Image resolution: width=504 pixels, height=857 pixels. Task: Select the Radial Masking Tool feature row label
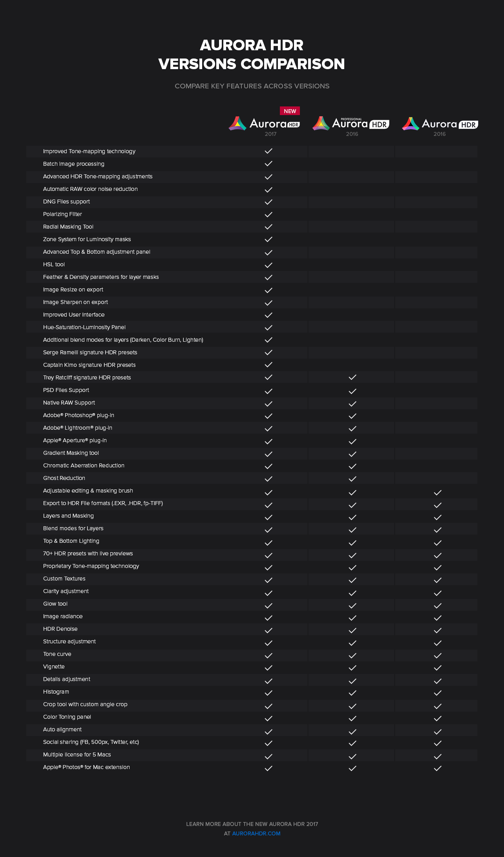[68, 227]
